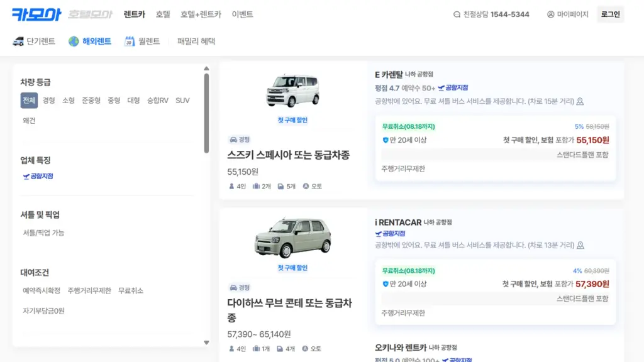The image size is (644, 362).
Task: Click the filter panel scroll up arrow
Action: (x=206, y=69)
